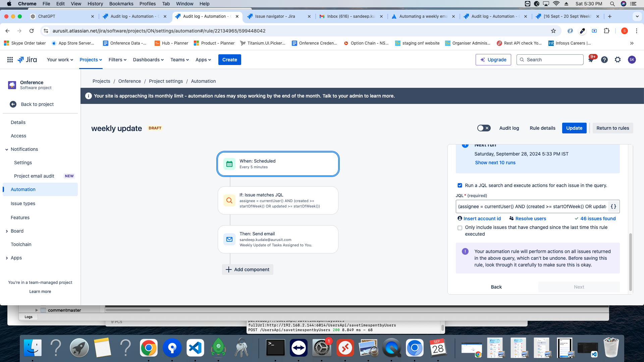Image resolution: width=644 pixels, height=362 pixels.
Task: Open Show next 10 runs link
Action: [x=495, y=163]
